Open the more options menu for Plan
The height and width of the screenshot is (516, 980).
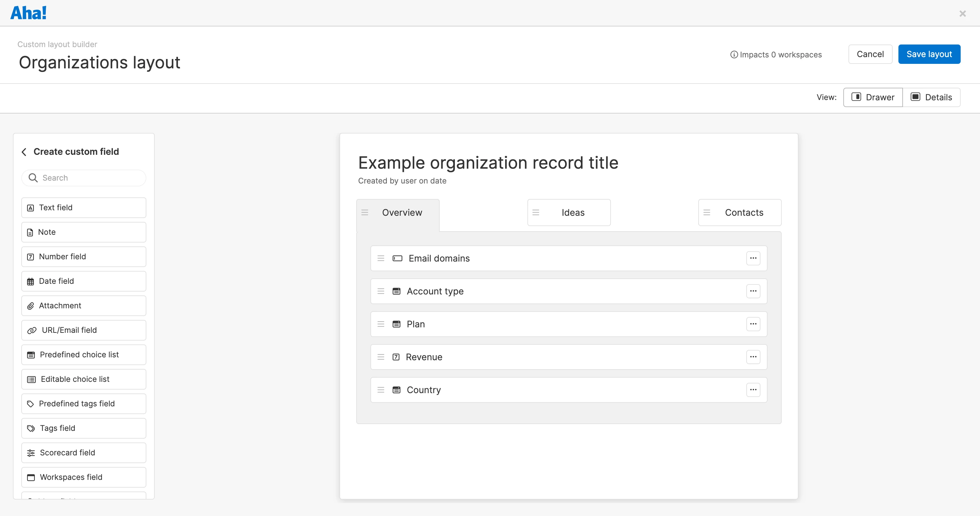tap(753, 324)
